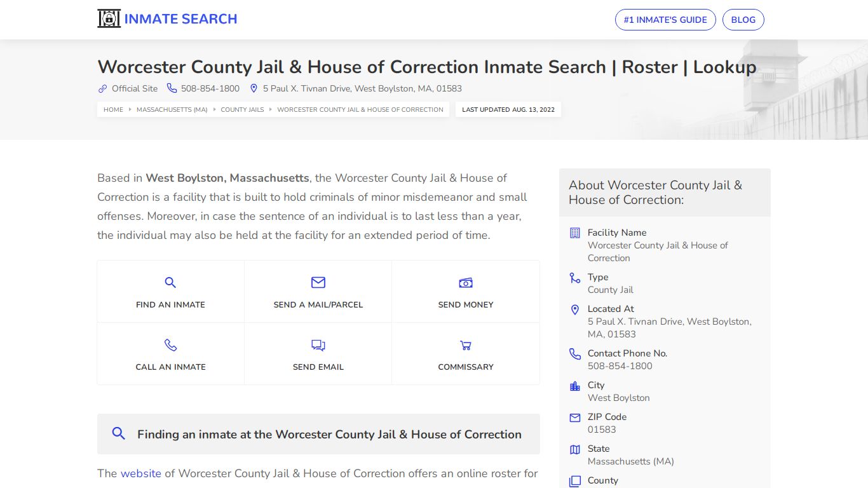Viewport: 868px width, 488px height.
Task: Click the Find an Inmate magnifier icon
Action: pyautogui.click(x=170, y=283)
